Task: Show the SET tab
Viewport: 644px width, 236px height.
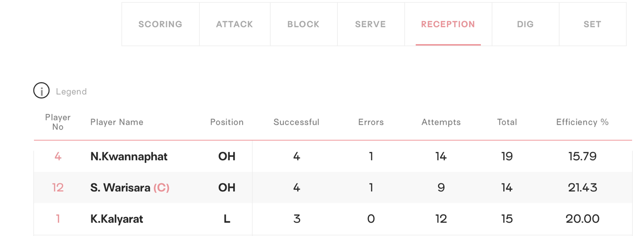Action: 592,24
